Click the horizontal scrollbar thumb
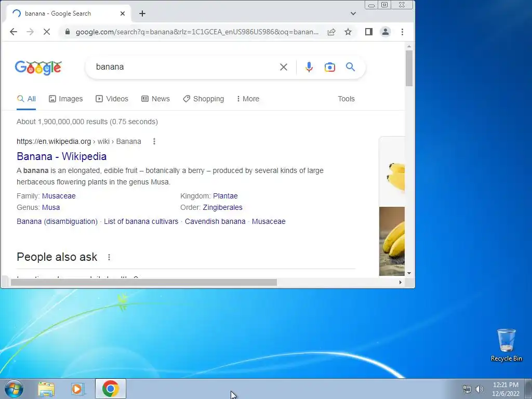The width and height of the screenshot is (532, 399). pyautogui.click(x=144, y=282)
